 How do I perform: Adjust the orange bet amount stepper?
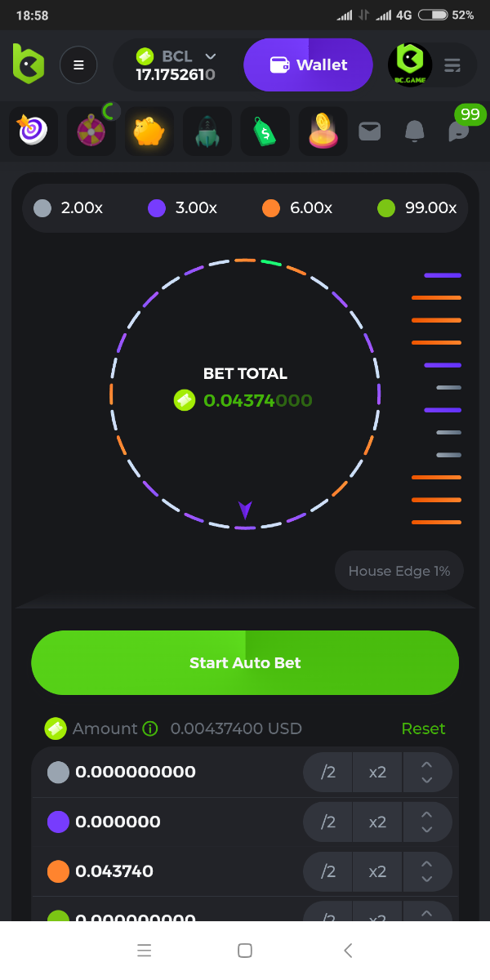click(426, 871)
